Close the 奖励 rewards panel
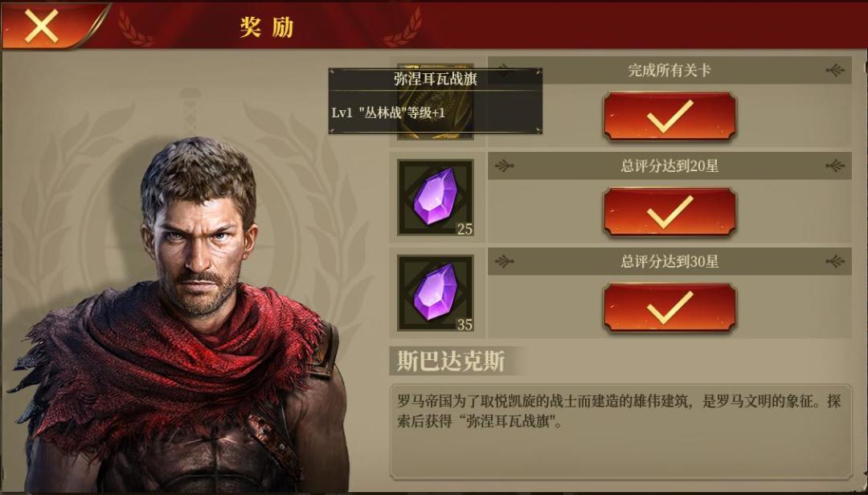The height and width of the screenshot is (495, 868). point(42,26)
